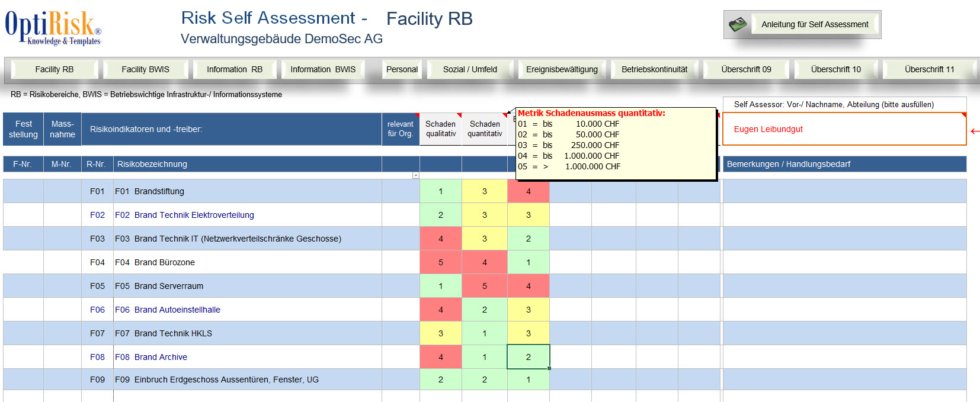Click the Eugen Leibundgut assessor name field

pos(844,129)
